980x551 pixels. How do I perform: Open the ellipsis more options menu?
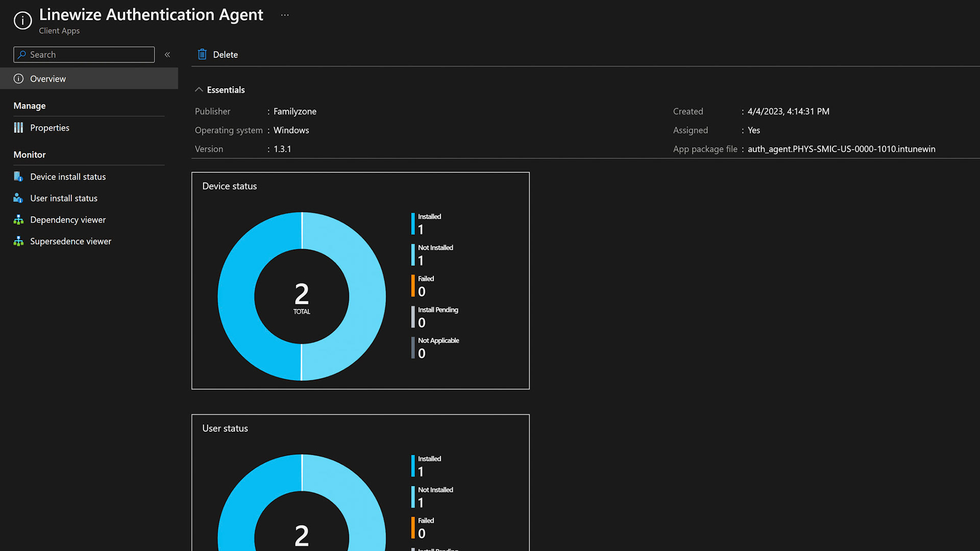coord(285,15)
